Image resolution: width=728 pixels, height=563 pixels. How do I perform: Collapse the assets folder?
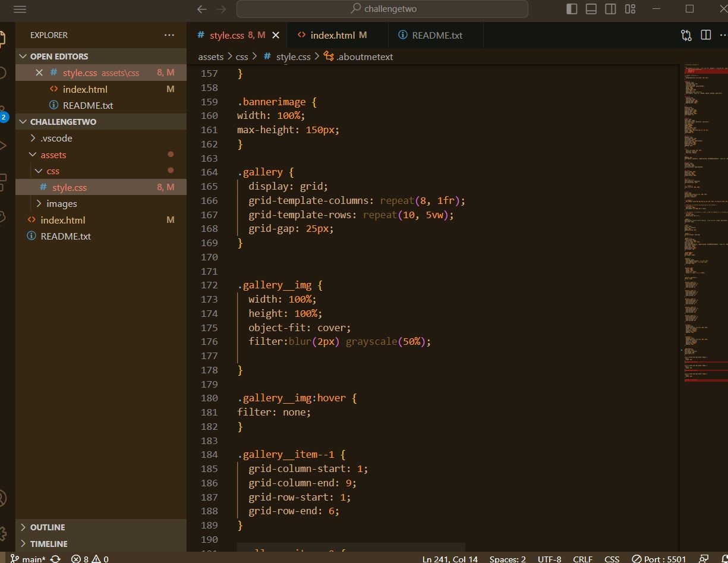pos(101,155)
